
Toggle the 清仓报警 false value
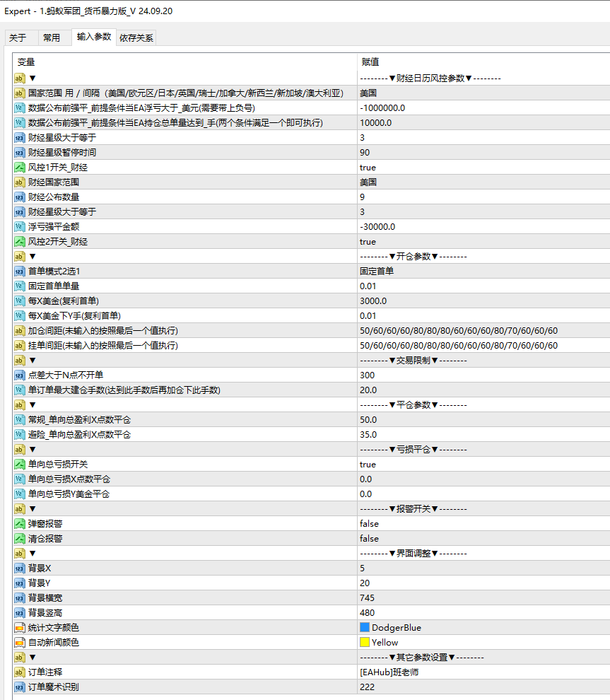coord(369,538)
